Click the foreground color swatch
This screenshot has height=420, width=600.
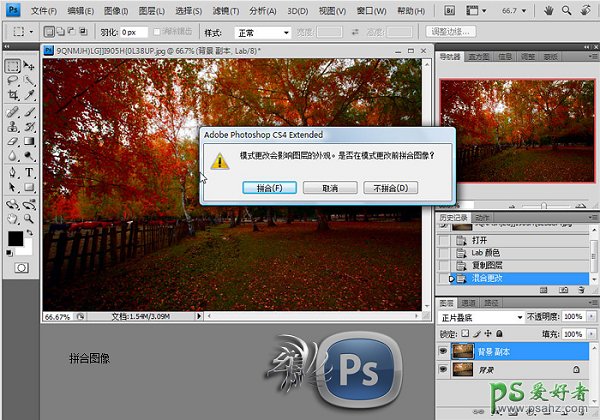click(x=16, y=239)
